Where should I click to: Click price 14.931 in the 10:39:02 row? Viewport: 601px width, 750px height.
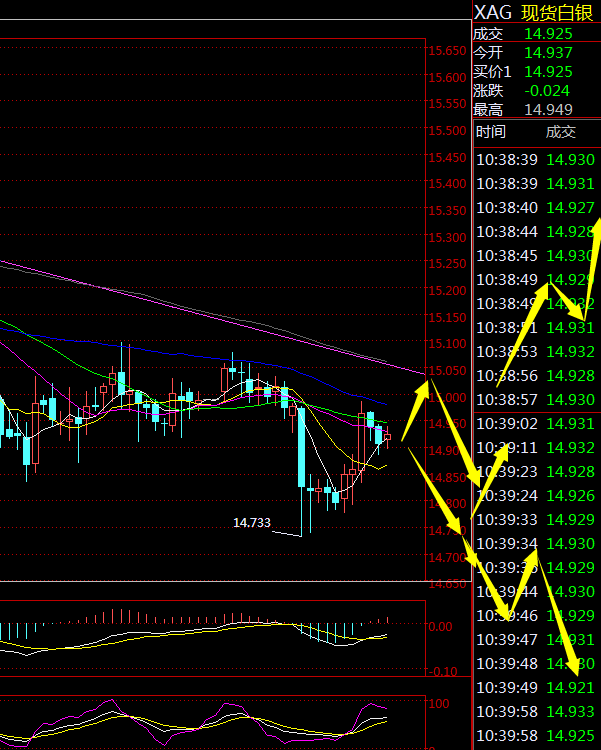point(570,424)
